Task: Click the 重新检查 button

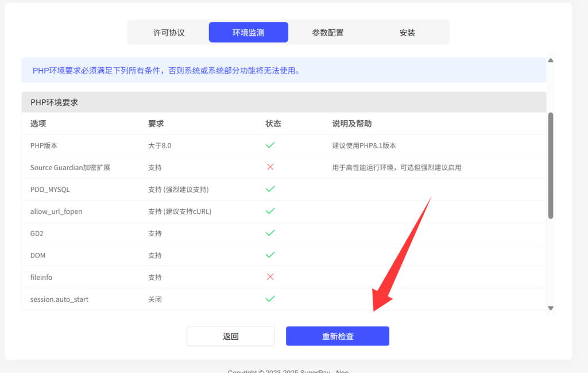Action: [338, 336]
